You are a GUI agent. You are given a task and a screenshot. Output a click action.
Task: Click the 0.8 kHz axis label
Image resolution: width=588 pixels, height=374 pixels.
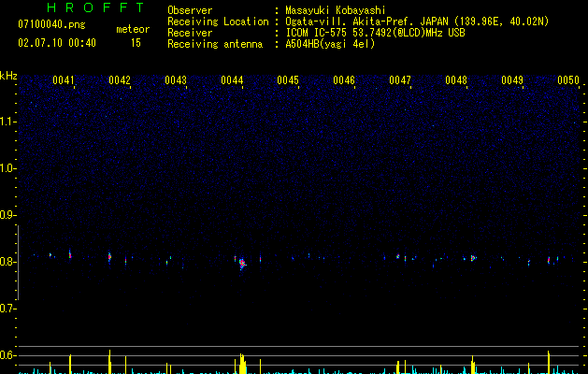click(x=7, y=262)
